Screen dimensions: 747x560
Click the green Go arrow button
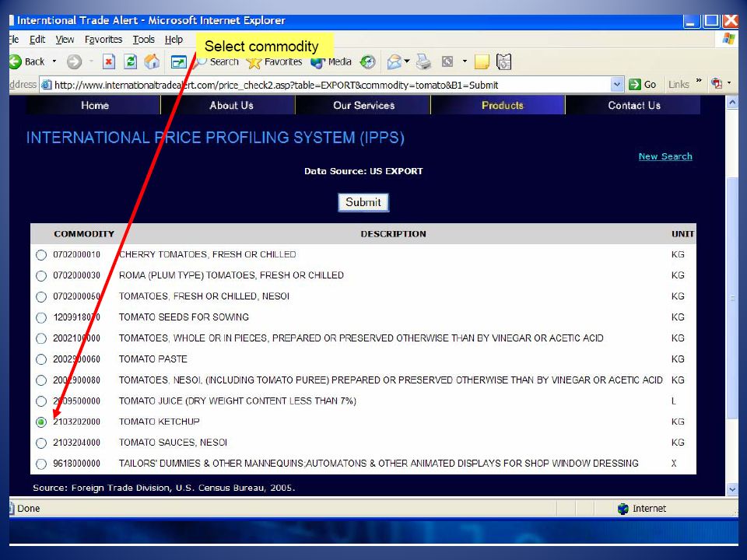[642, 85]
